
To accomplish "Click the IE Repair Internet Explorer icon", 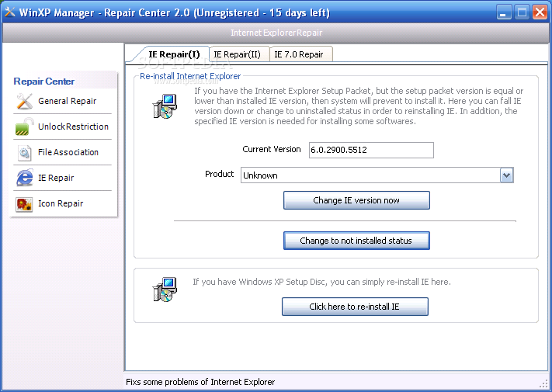I will coord(24,178).
